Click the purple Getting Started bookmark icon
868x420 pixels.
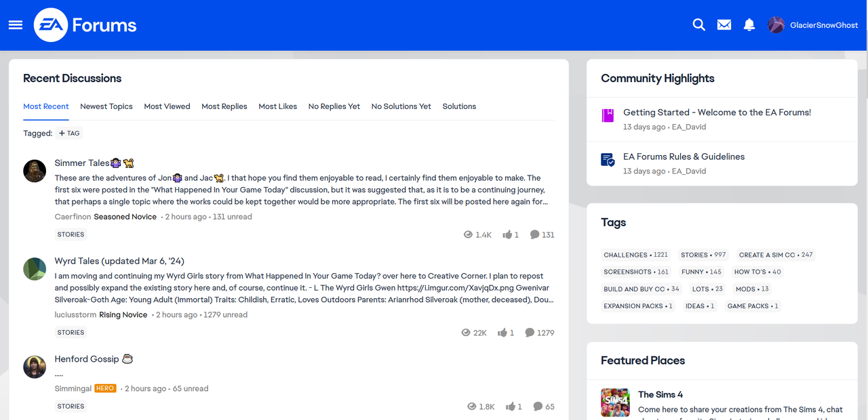click(x=608, y=115)
